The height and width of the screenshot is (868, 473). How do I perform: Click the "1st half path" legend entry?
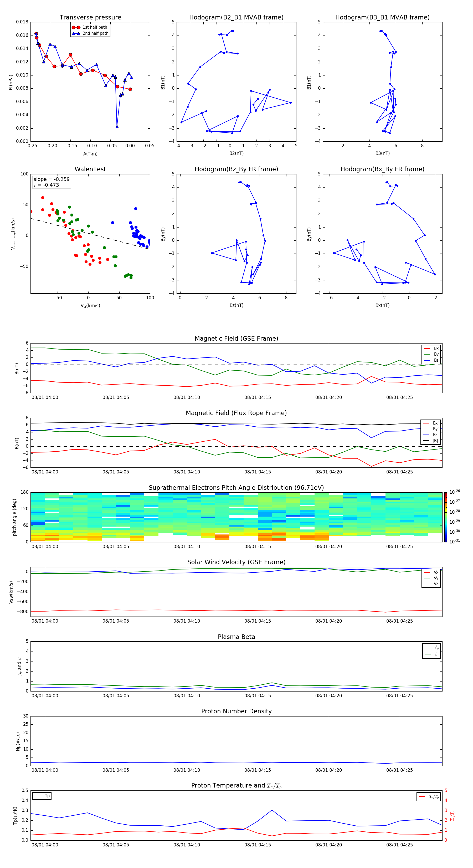[90, 27]
